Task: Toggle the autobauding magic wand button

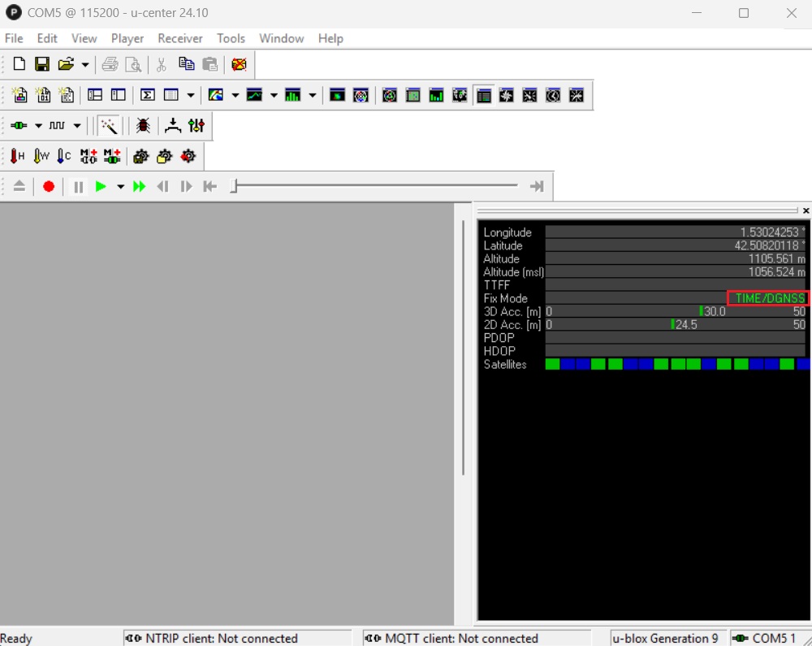Action: coord(109,126)
